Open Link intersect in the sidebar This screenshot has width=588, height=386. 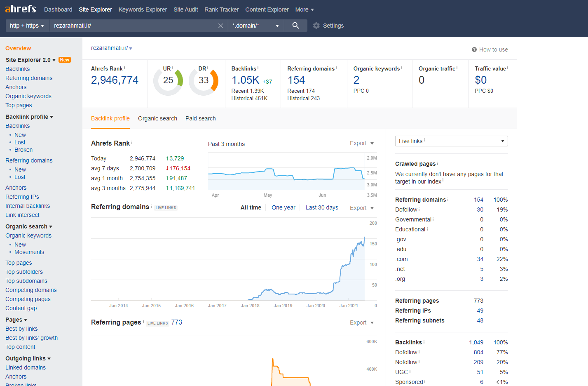click(x=22, y=215)
